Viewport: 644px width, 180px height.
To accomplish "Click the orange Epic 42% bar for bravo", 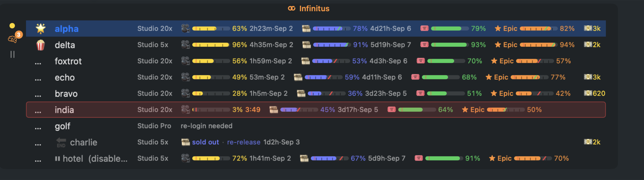I will (x=535, y=93).
